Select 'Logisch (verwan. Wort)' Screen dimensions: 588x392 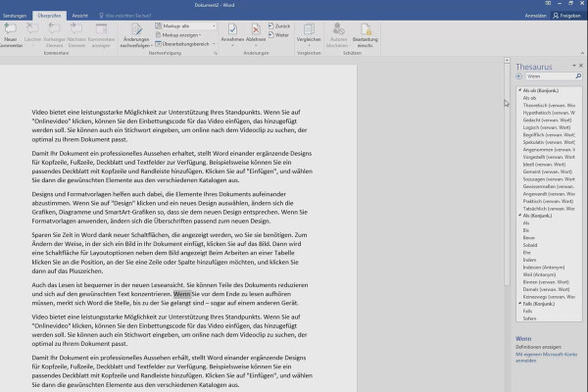coord(547,127)
